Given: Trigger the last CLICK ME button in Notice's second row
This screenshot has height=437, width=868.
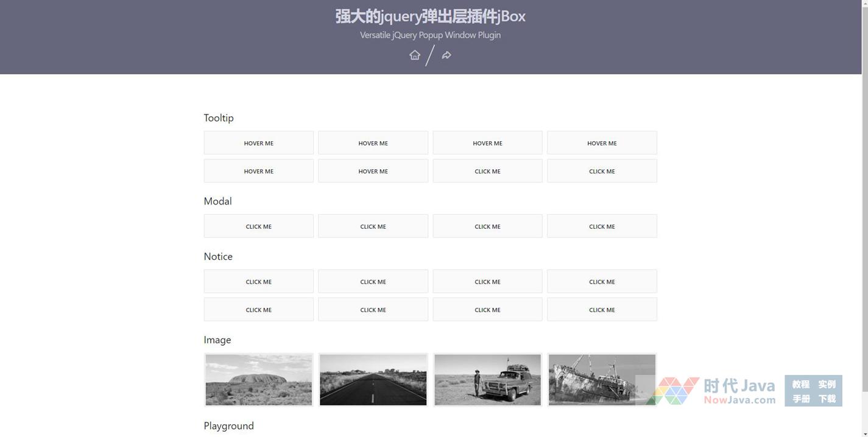Looking at the screenshot, I should click(602, 310).
